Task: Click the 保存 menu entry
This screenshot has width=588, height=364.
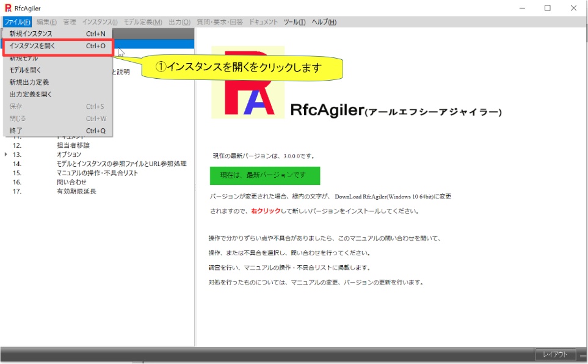Action: pos(57,106)
